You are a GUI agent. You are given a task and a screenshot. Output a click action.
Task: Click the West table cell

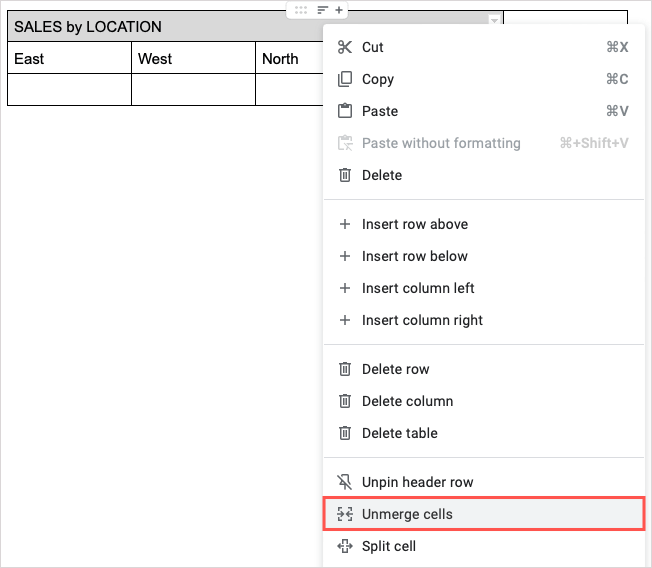(x=192, y=59)
